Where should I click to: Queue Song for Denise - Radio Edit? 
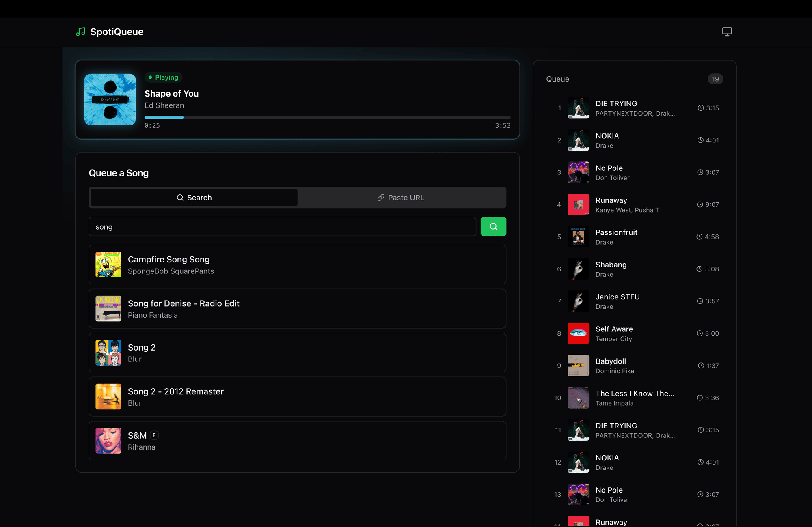point(297,309)
